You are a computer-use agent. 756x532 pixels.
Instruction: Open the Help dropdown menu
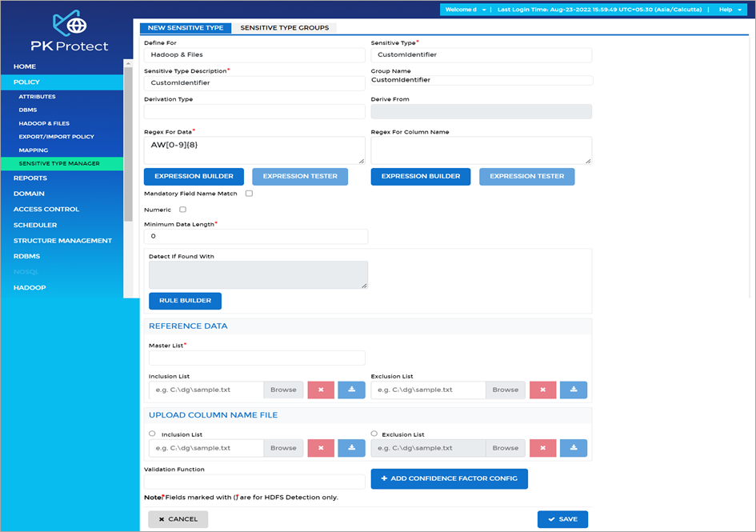click(730, 10)
